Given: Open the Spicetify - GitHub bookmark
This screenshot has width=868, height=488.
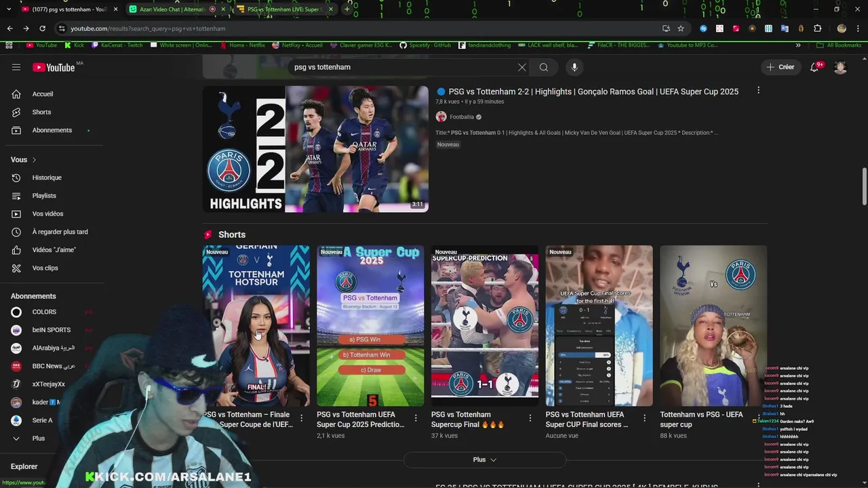Looking at the screenshot, I should 425,45.
